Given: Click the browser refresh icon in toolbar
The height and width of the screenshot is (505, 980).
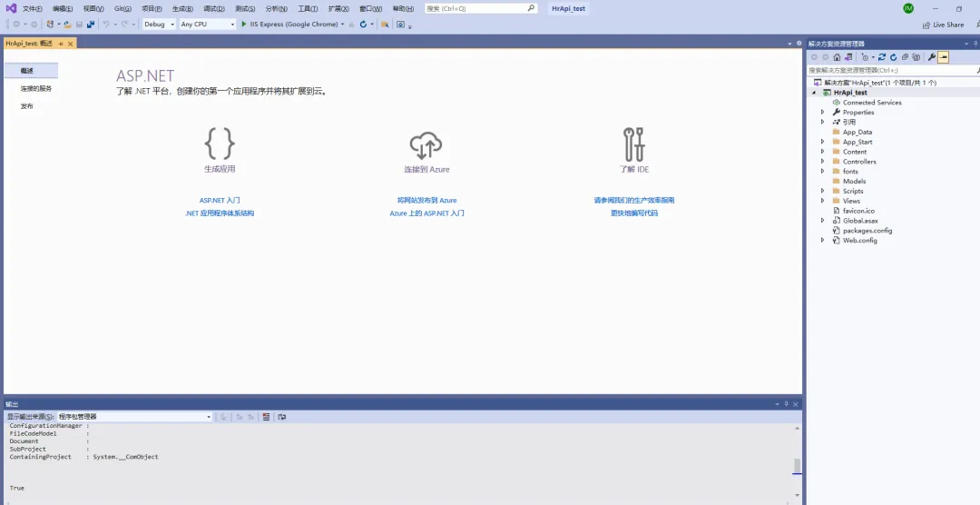Looking at the screenshot, I should [x=363, y=25].
